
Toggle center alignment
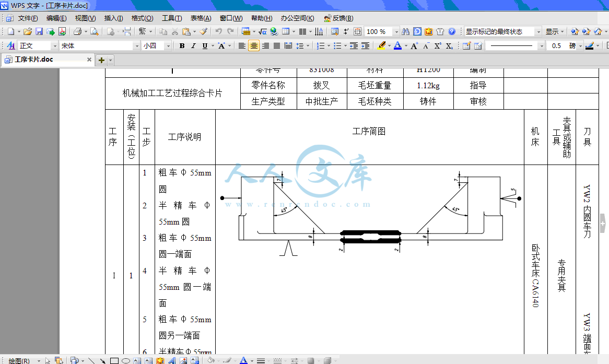click(254, 46)
